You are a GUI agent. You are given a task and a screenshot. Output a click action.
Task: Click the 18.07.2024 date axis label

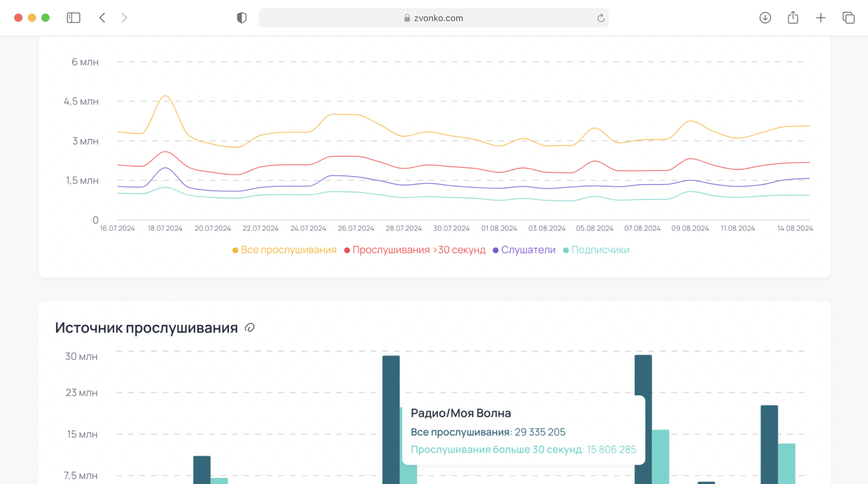pyautogui.click(x=165, y=228)
